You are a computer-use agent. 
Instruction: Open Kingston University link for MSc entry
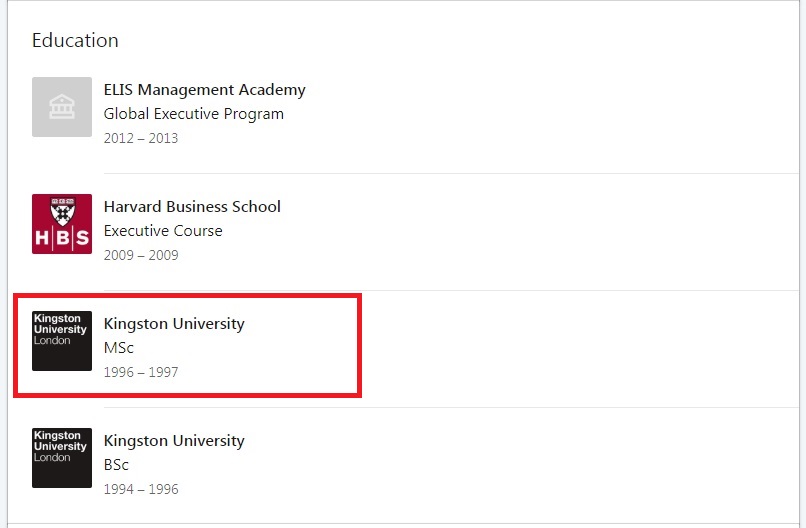tap(174, 324)
